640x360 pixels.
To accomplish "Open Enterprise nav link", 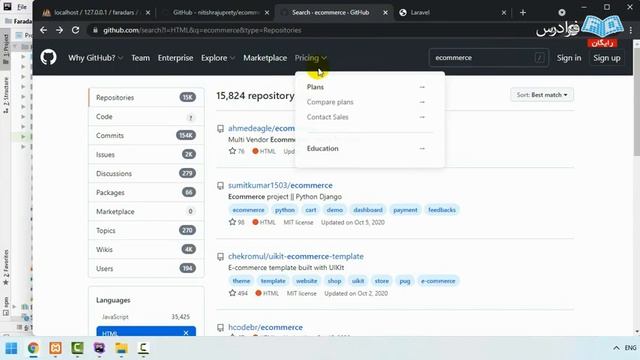I will (176, 58).
